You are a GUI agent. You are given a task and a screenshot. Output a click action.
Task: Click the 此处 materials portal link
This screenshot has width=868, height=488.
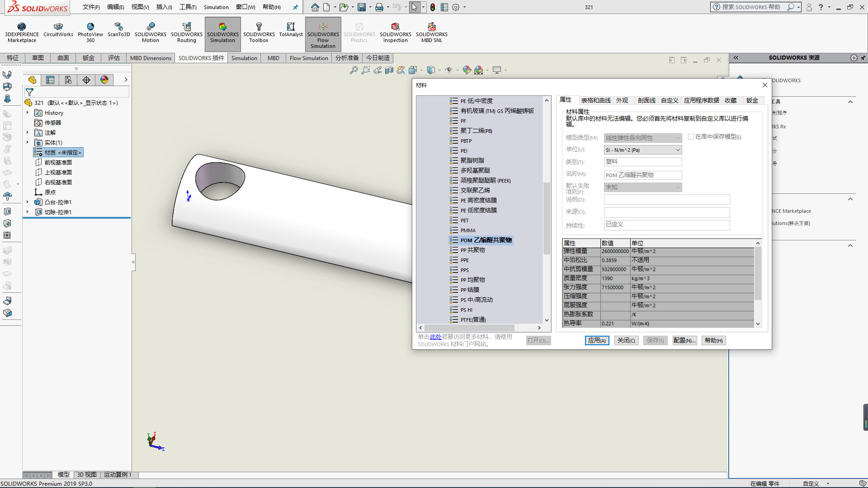tap(435, 337)
